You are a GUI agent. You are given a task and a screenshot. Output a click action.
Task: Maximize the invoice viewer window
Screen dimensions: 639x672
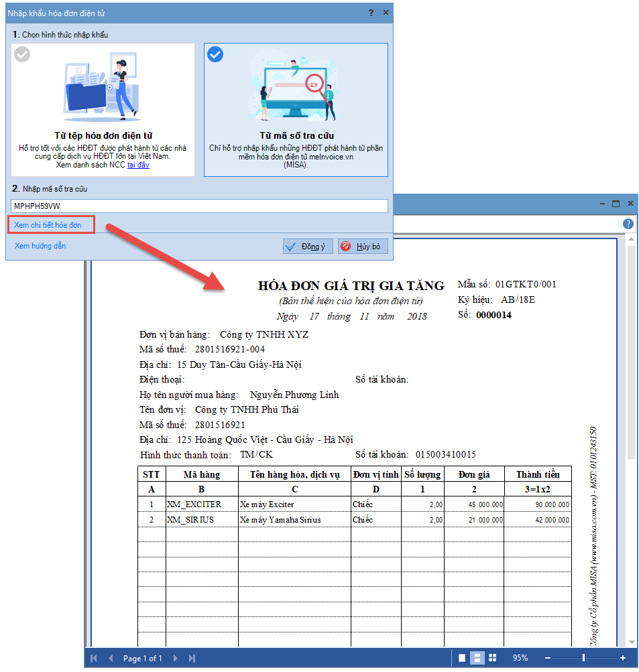click(616, 204)
